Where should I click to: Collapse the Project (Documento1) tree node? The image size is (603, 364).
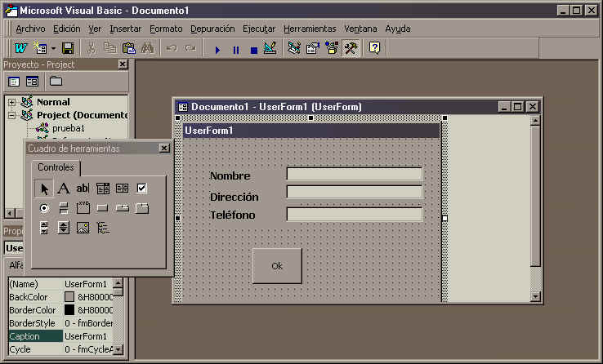tap(11, 116)
